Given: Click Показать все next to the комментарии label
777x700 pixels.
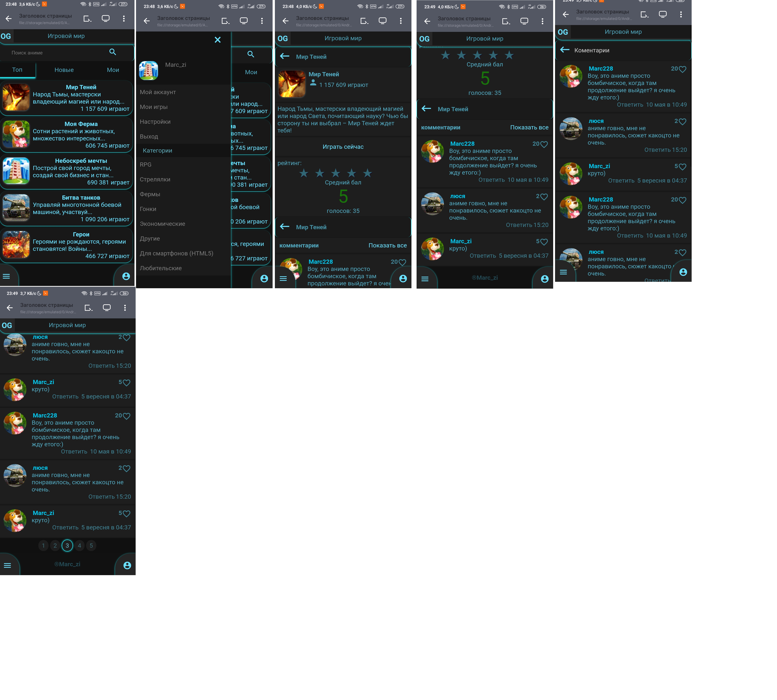Looking at the screenshot, I should (x=388, y=245).
